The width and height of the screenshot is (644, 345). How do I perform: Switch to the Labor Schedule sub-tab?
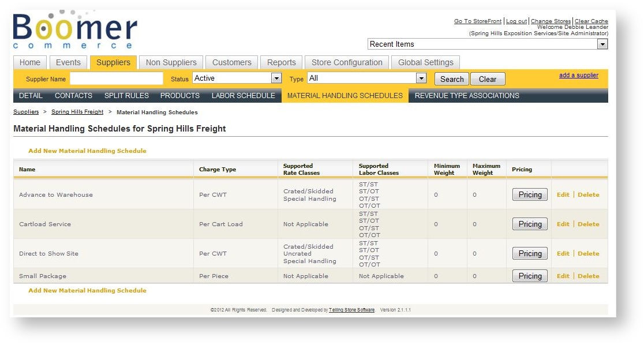click(243, 96)
